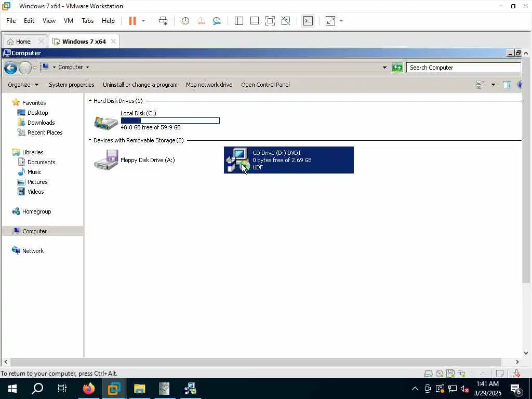The image size is (532, 399).
Task: Toggle the VMware library sidebar view
Action: point(239,21)
